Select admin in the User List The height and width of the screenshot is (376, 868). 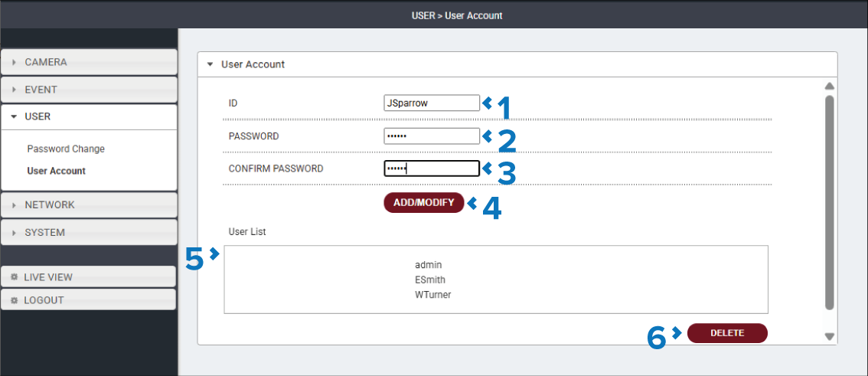pos(429,265)
